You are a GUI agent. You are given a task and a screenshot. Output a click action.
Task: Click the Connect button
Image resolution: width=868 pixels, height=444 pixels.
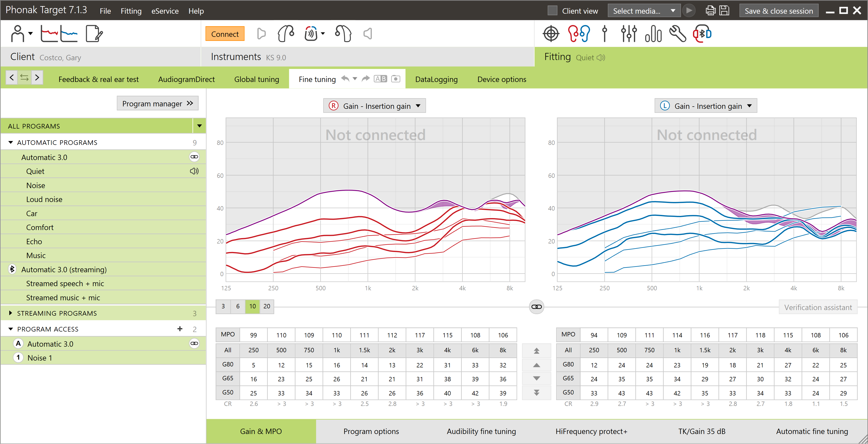[225, 34]
